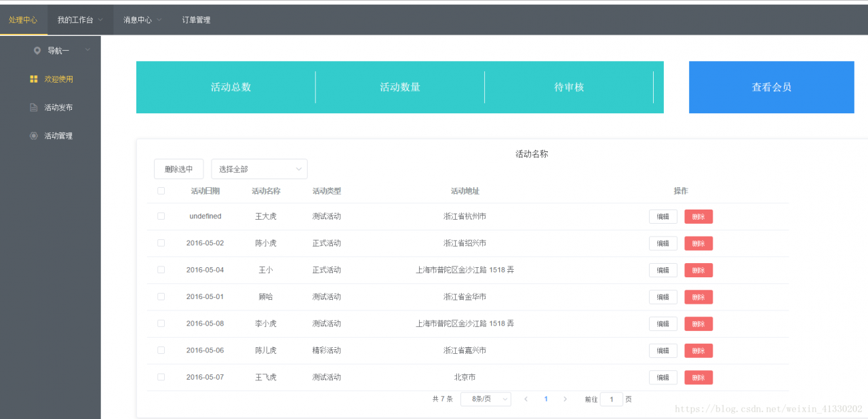Screen dimensions: 868x419
Task: Select page number 1 in pagination
Action: 546,399
